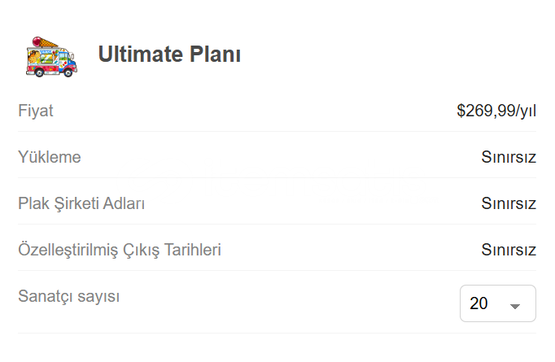Image resolution: width=555 pixels, height=362 pixels.
Task: Click the Fiyat row label
Action: [x=35, y=111]
